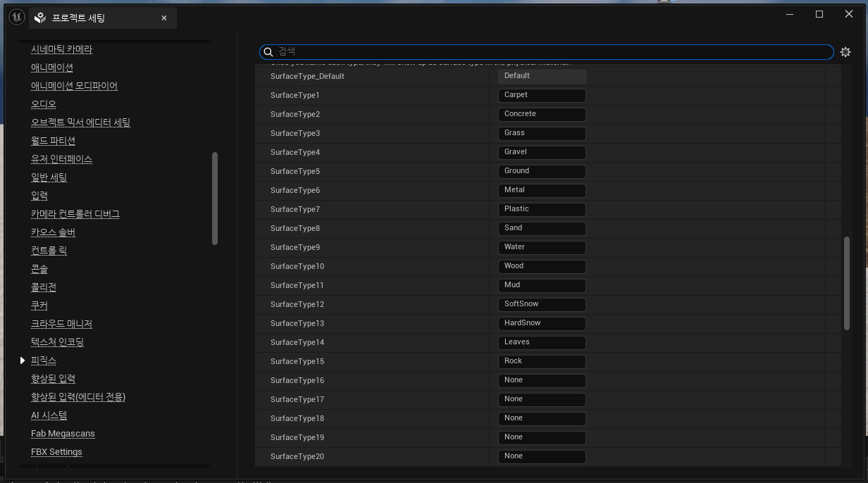The image size is (868, 483).
Task: Edit SurfaceType15 field containing Rock
Action: click(542, 361)
